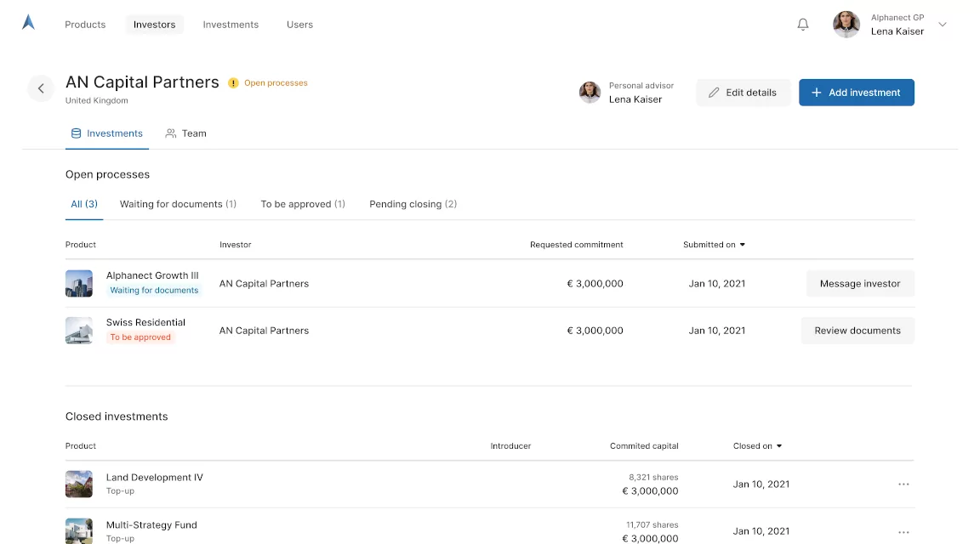Image resolution: width=980 pixels, height=544 pixels.
Task: Select the All (3) filter tab
Action: (84, 204)
